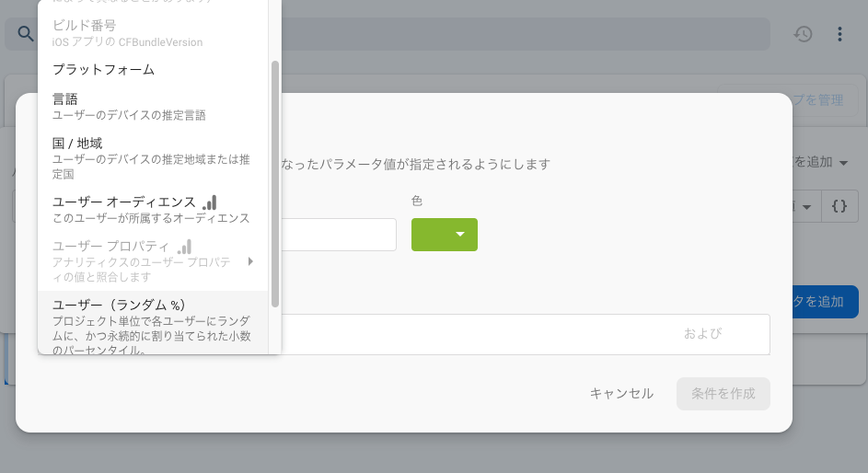
Task: Click the キャンセル button
Action: 621,394
